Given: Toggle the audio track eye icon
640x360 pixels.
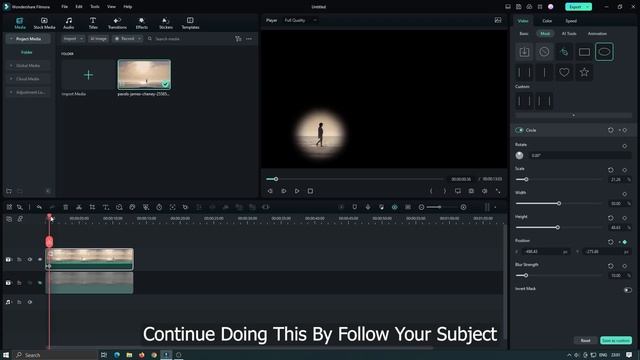Looking at the screenshot, I should 30,302.
